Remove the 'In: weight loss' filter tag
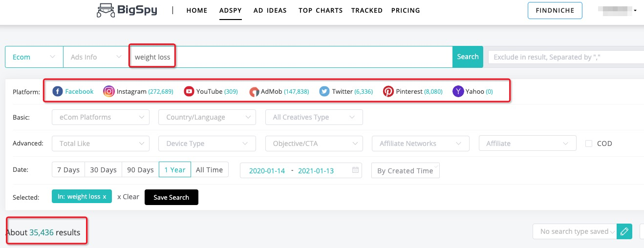644x248 pixels. 104,196
